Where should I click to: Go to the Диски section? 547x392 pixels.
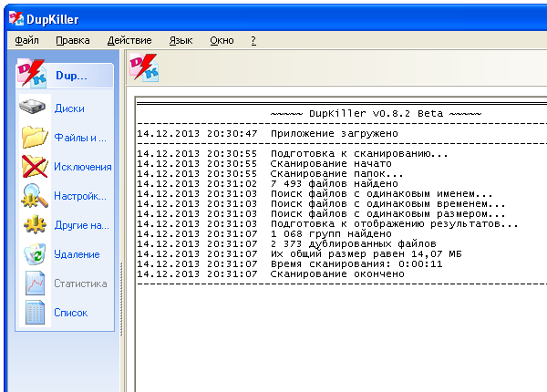pyautogui.click(x=69, y=108)
